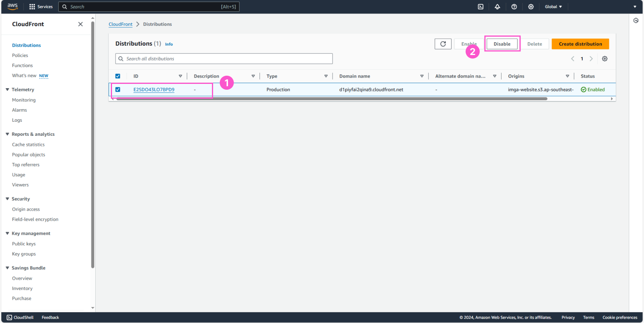The width and height of the screenshot is (644, 323).
Task: Open the settings gear in top bar
Action: 531,7
